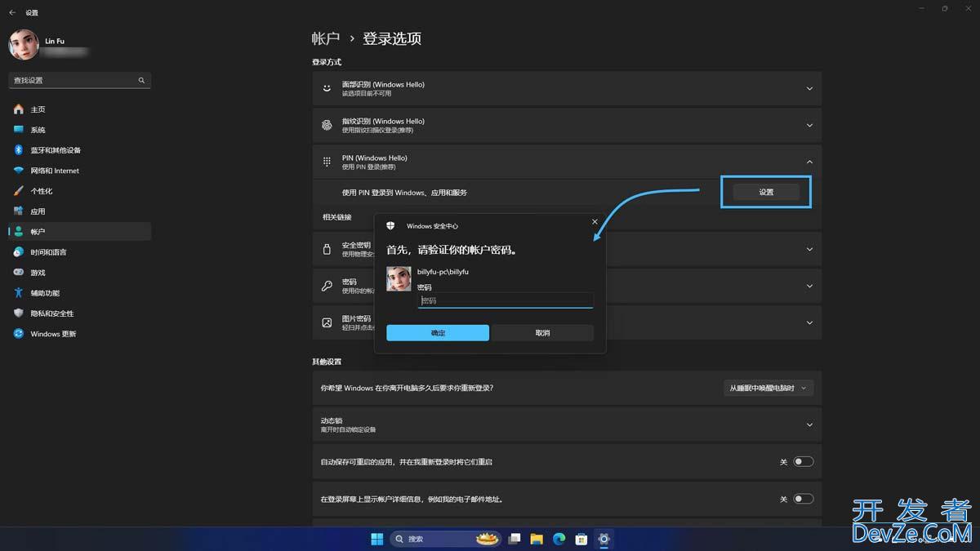
Task: Open Microsoft Store from taskbar
Action: coord(581,539)
